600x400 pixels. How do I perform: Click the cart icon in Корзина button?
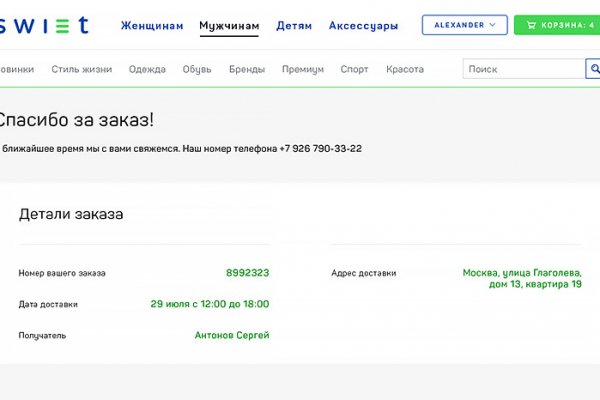click(531, 25)
